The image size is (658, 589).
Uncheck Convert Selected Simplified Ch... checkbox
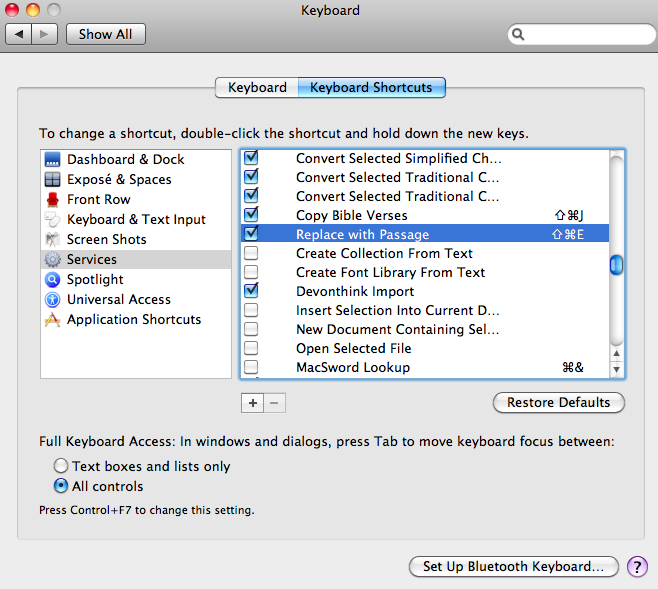click(251, 157)
